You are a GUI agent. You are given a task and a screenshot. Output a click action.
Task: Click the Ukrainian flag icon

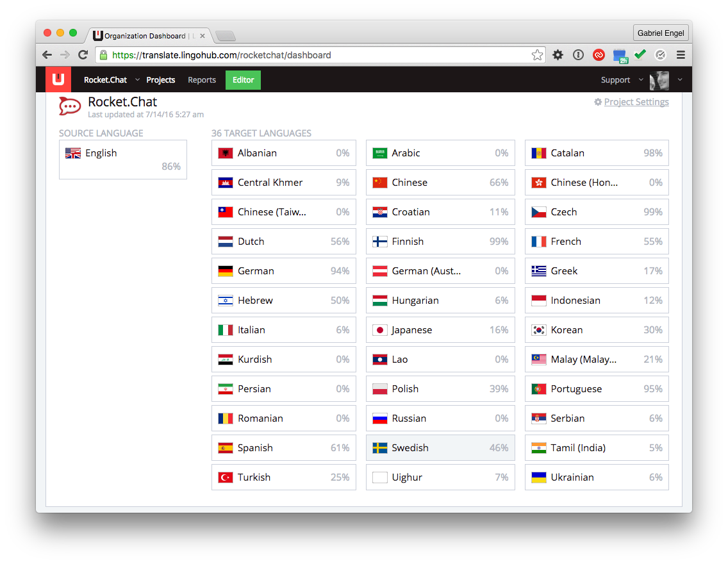(538, 477)
